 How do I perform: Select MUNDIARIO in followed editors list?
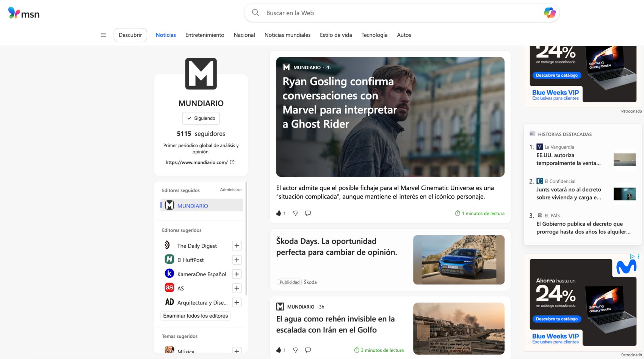pyautogui.click(x=202, y=205)
